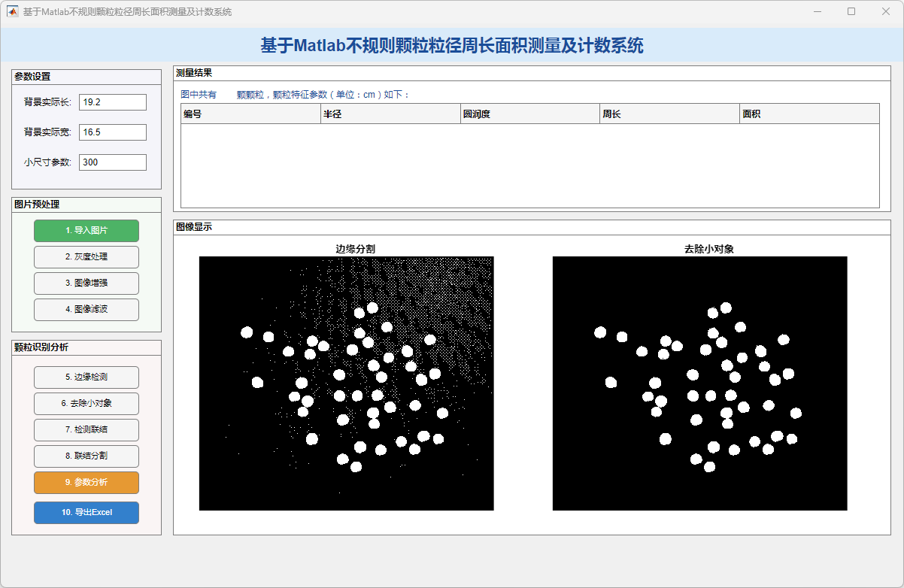Click the 周长 column header
This screenshot has width=904, height=588.
pos(669,114)
